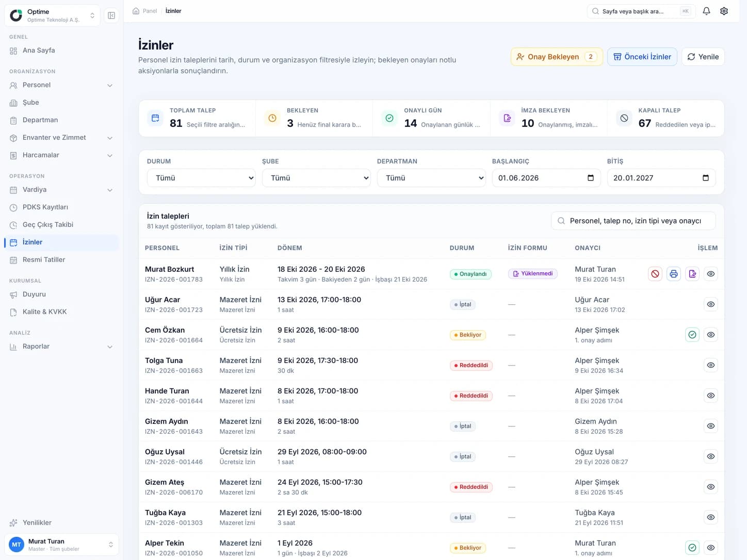The width and height of the screenshot is (747, 560).
Task: Expand the Harcamalar sidebar menu
Action: 61,155
